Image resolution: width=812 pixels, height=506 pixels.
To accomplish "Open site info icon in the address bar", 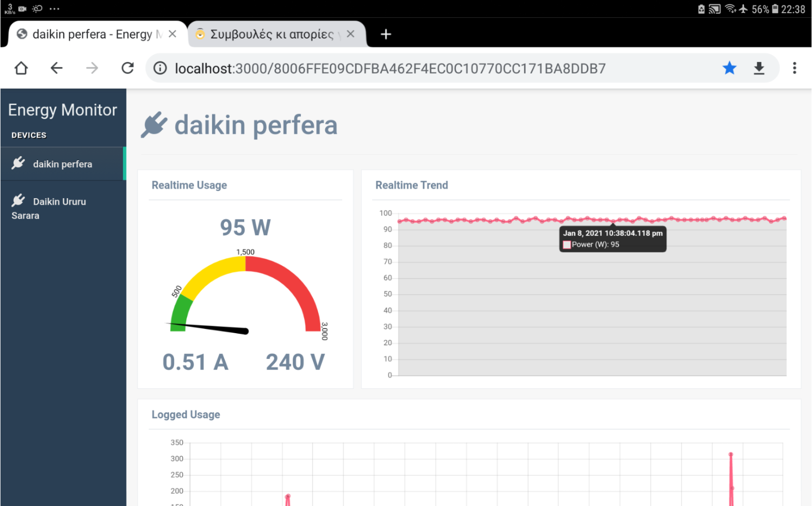I will pos(160,68).
